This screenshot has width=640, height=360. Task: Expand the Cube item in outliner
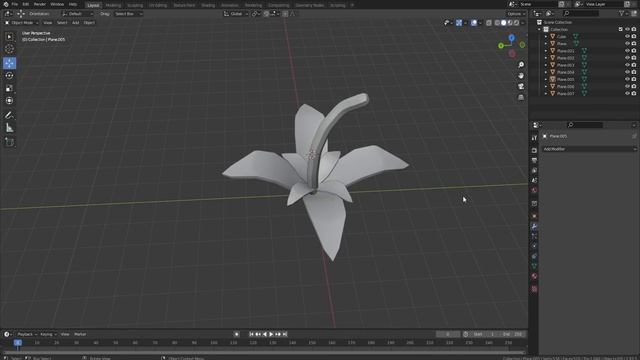pos(546,36)
